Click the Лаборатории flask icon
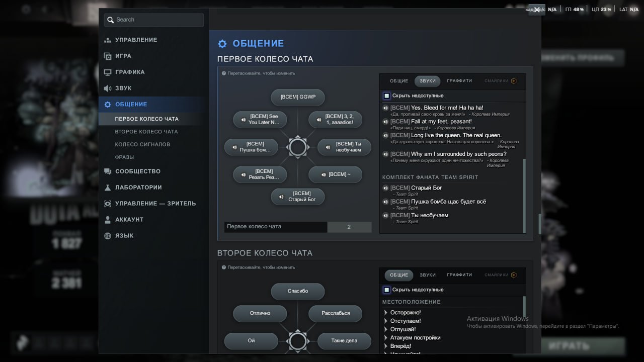This screenshot has height=362, width=644. pyautogui.click(x=107, y=188)
